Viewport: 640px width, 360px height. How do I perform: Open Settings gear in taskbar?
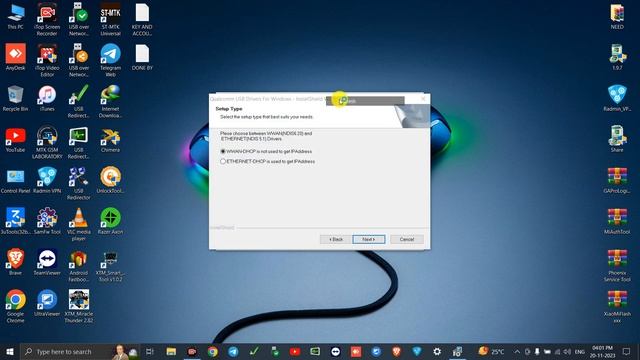pyautogui.click(x=437, y=351)
